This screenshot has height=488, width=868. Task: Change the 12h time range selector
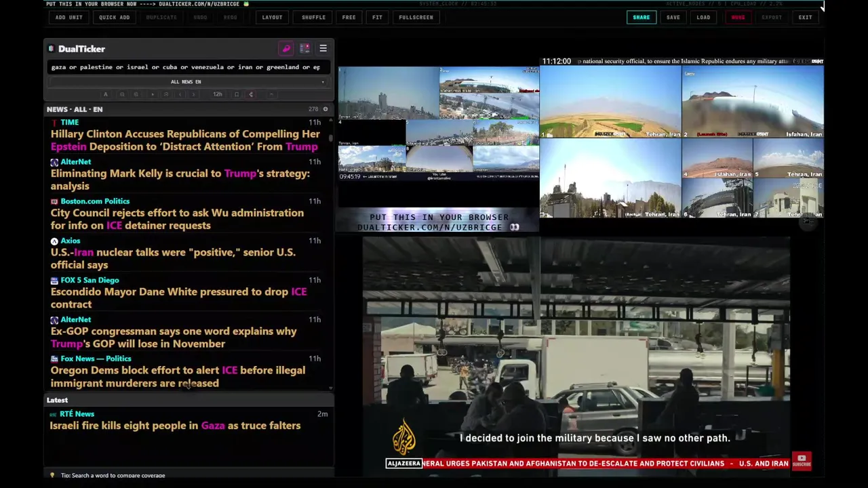coord(217,94)
